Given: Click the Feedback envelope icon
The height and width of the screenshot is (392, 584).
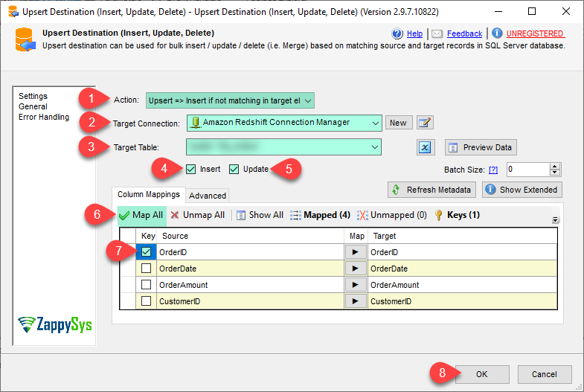Looking at the screenshot, I should click(x=437, y=34).
